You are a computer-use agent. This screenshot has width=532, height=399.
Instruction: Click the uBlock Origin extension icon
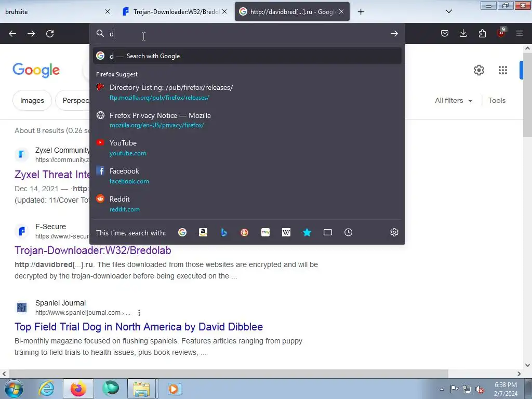(501, 33)
